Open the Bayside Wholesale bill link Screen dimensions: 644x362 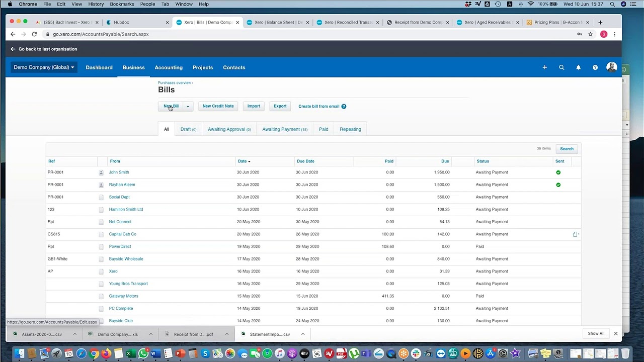[x=126, y=259]
